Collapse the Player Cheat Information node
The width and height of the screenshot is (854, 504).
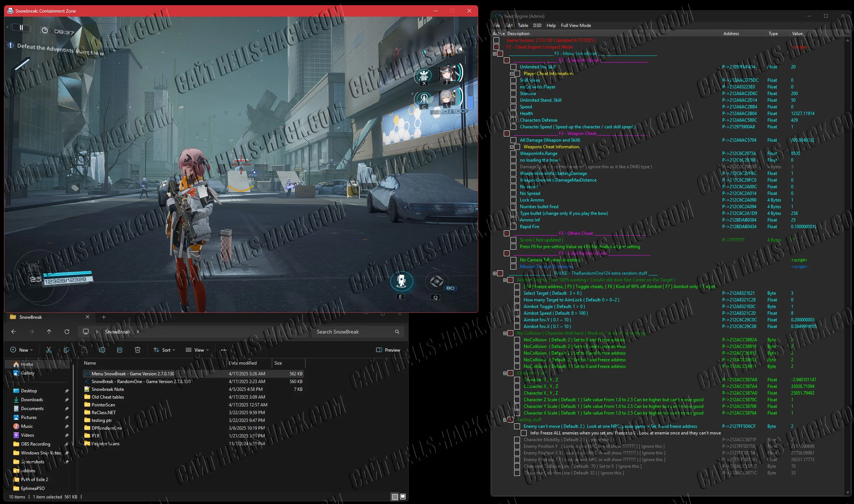[512, 74]
